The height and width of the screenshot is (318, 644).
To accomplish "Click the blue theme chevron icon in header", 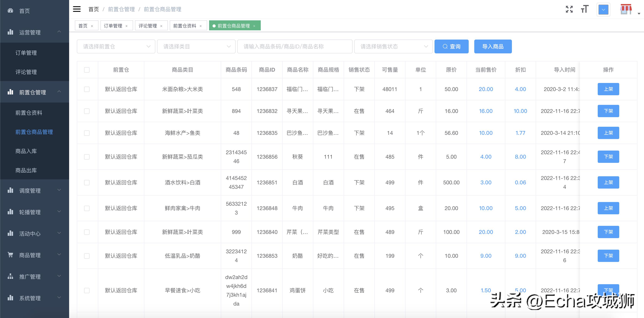I will coord(603,9).
